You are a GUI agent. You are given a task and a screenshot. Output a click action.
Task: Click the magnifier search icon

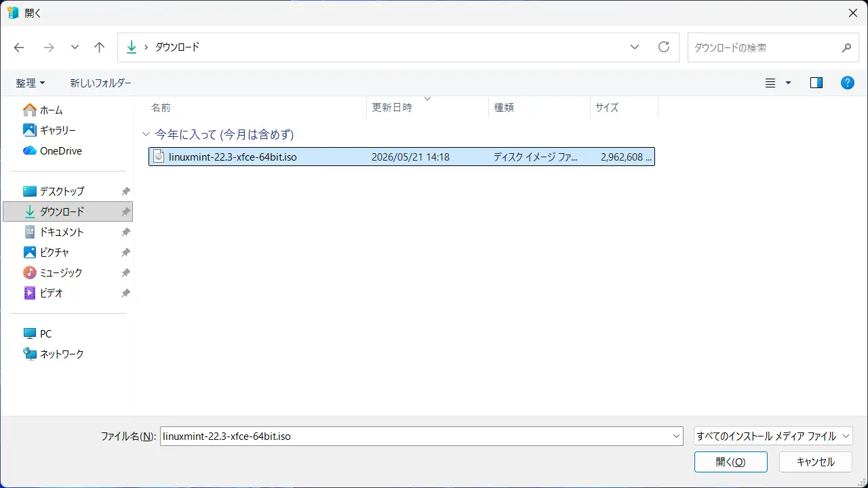(846, 47)
